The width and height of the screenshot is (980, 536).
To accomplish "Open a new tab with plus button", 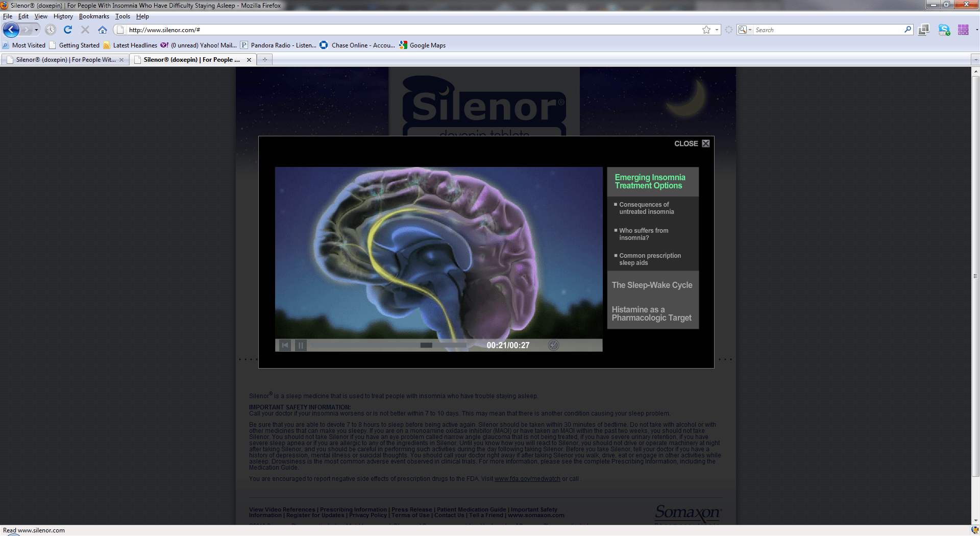I will 265,60.
